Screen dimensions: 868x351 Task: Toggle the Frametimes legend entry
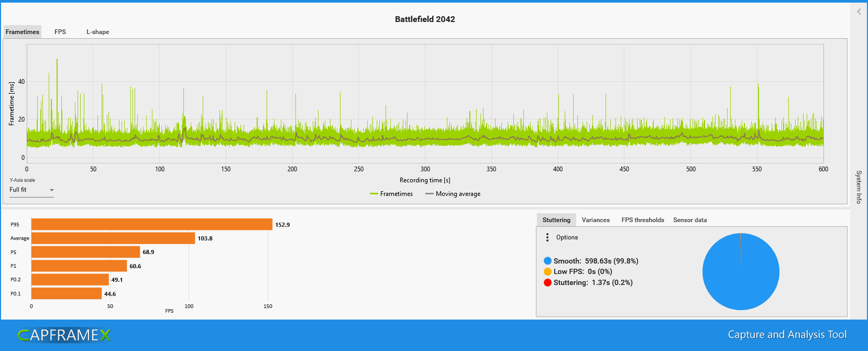coord(391,194)
